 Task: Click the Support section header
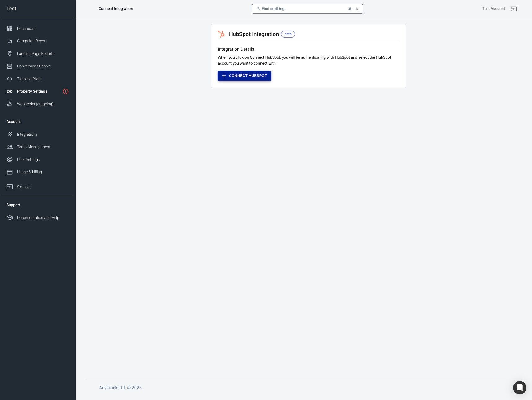coord(13,205)
